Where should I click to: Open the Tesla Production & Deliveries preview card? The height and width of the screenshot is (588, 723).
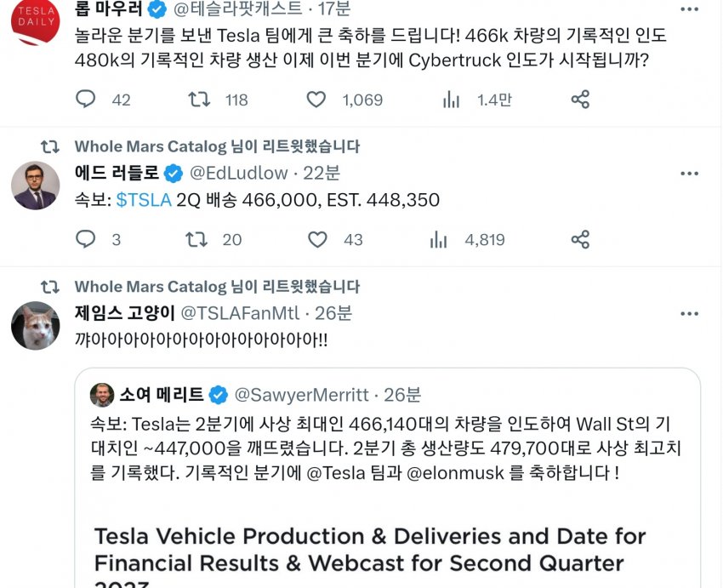click(386, 549)
